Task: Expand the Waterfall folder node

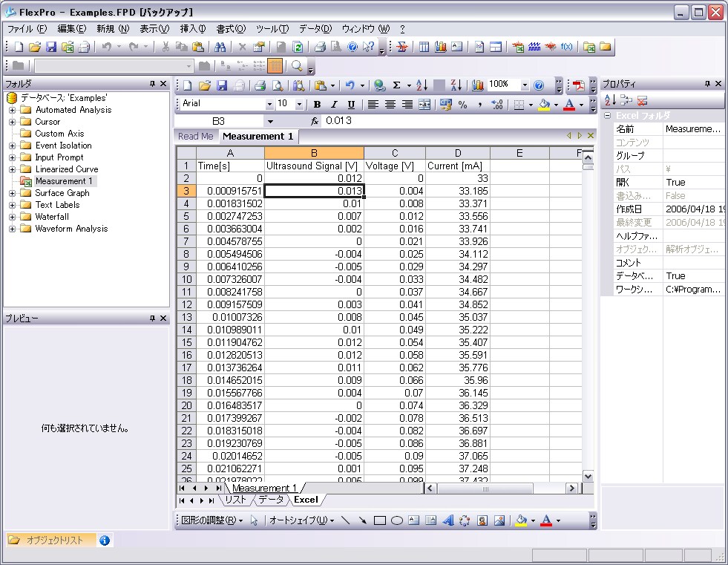Action: pos(13,217)
